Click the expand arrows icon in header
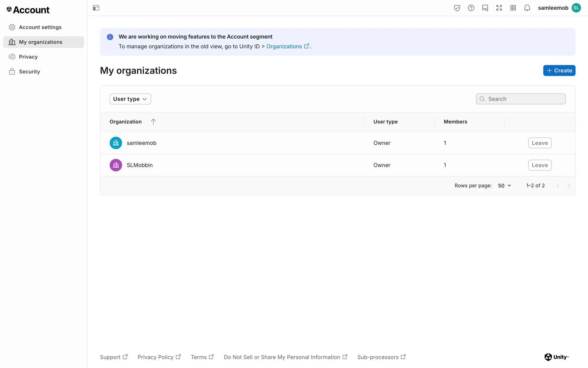The width and height of the screenshot is (588, 368). [x=499, y=8]
